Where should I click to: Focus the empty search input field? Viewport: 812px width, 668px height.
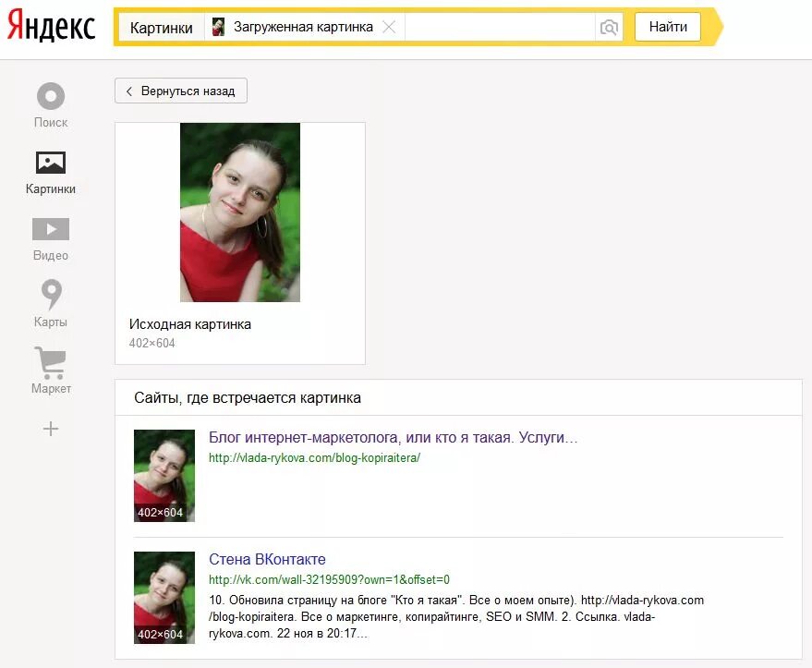tap(500, 27)
